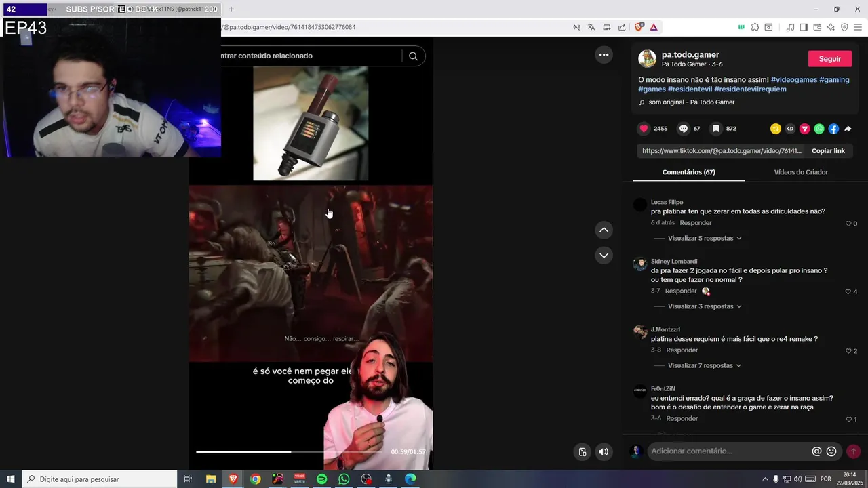Mute the video with speaker button
Viewport: 868px width, 488px height.
604,452
